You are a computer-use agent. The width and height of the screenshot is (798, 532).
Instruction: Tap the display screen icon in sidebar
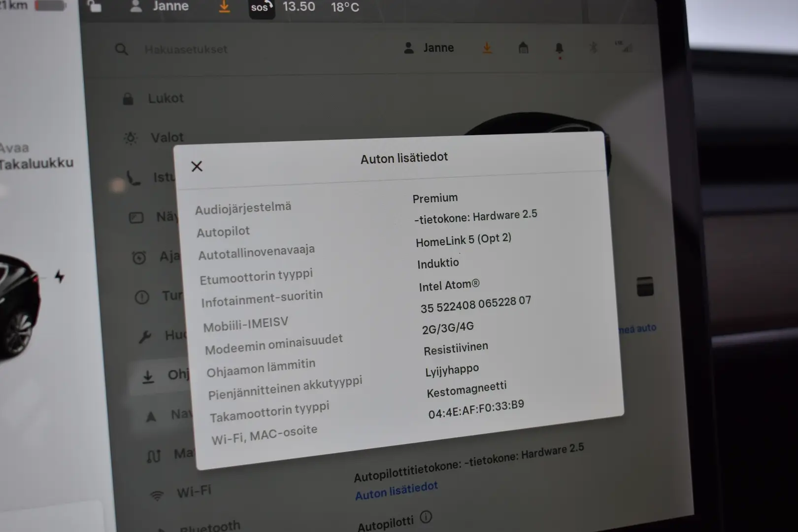click(136, 218)
